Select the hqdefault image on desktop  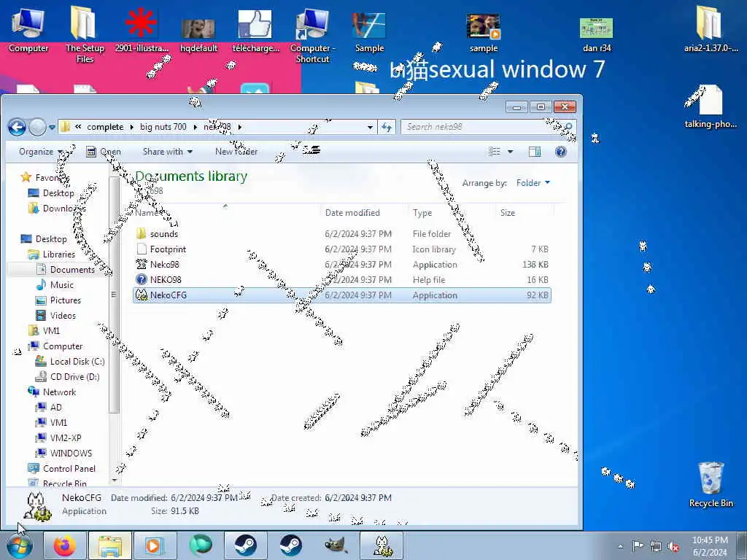pyautogui.click(x=198, y=34)
